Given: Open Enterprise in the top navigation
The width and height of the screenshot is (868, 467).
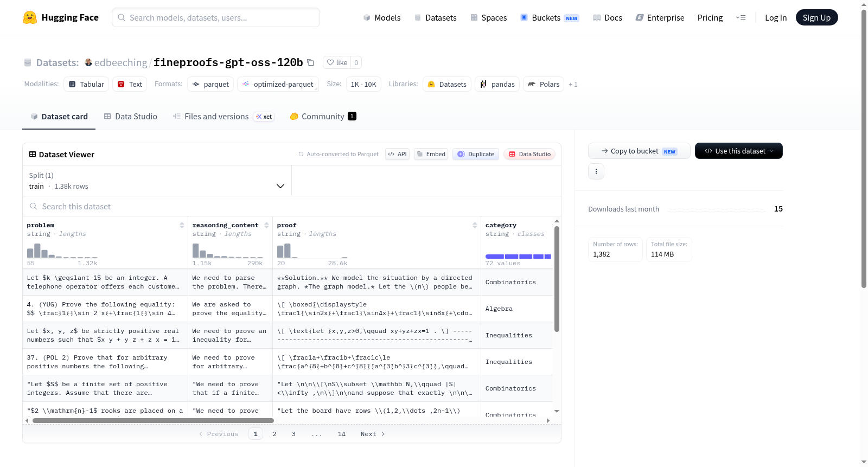Looking at the screenshot, I should tap(660, 17).
